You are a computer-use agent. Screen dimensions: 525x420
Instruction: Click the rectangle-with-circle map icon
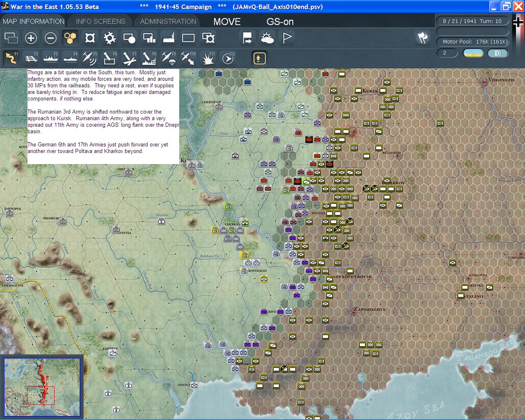pos(129,38)
